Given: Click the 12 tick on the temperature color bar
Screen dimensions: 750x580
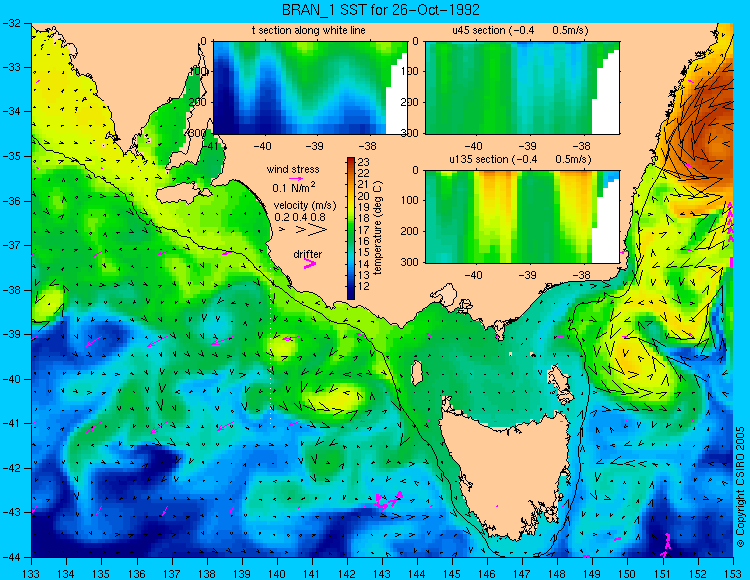Looking at the screenshot, I should click(364, 286).
